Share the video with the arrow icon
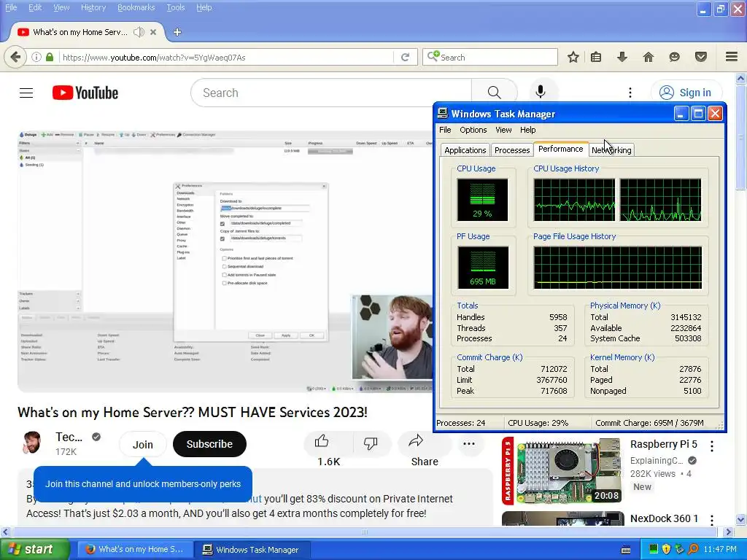747x560 pixels. (x=416, y=441)
